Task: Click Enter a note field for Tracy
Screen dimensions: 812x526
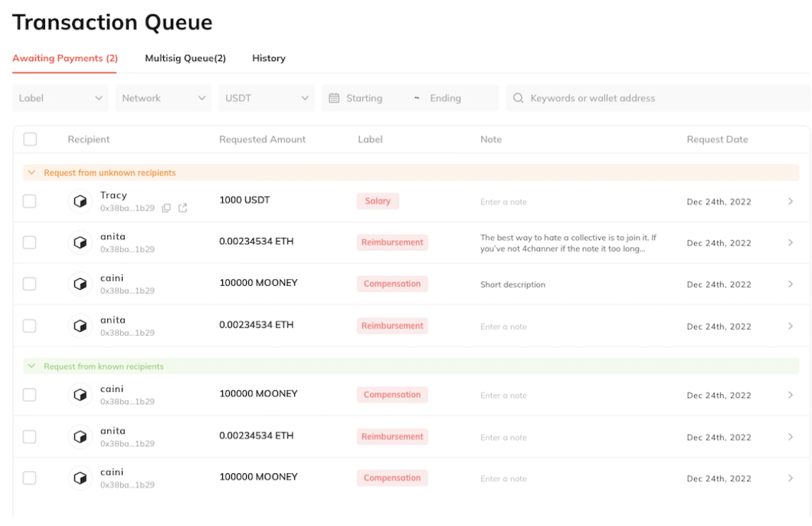Action: [503, 202]
